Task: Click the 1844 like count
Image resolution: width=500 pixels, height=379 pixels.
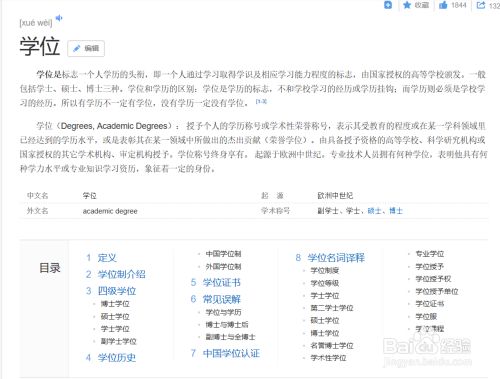Action: pyautogui.click(x=459, y=5)
